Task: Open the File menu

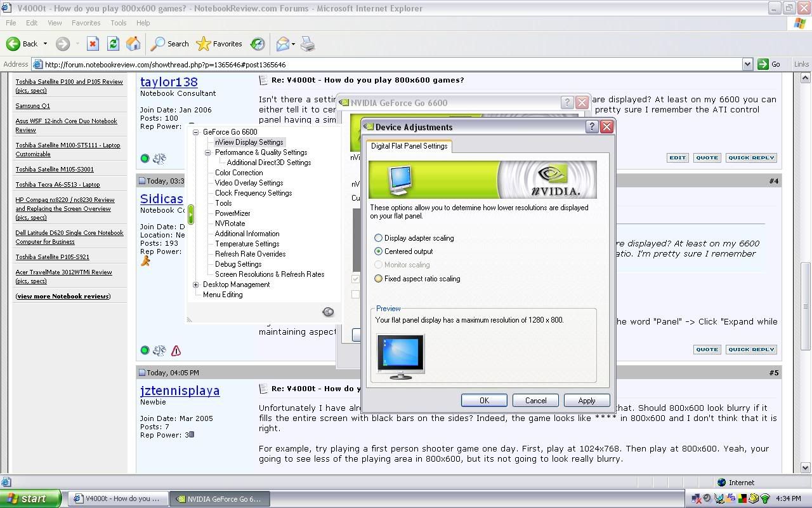Action: tap(11, 23)
